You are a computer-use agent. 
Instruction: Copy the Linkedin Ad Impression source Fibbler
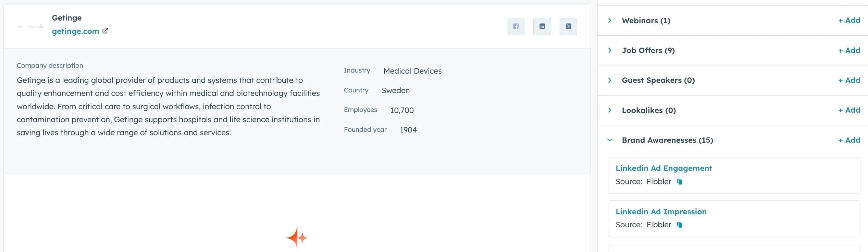680,225
